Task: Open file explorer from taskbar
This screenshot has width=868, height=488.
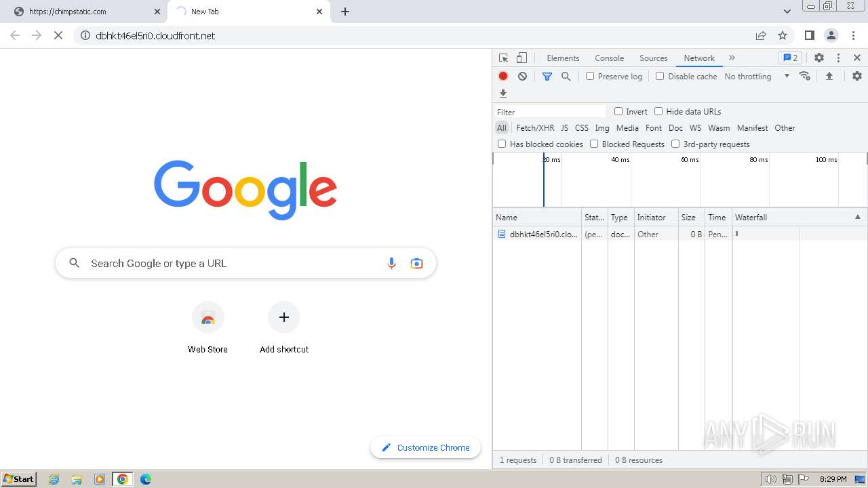Action: pos(77,479)
